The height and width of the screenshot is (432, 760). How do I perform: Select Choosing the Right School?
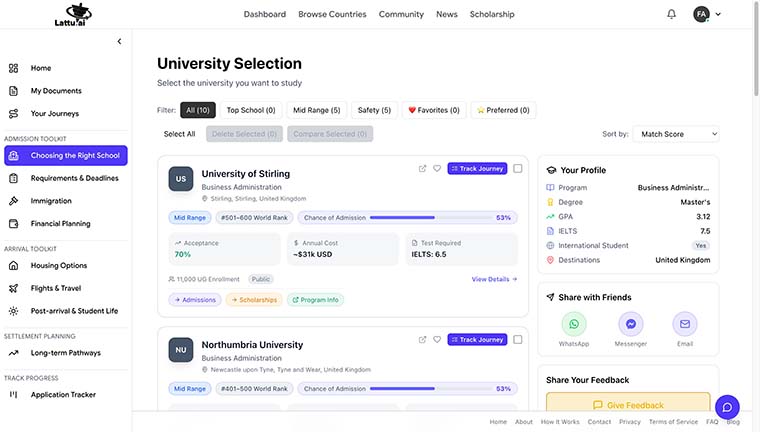pyautogui.click(x=65, y=156)
